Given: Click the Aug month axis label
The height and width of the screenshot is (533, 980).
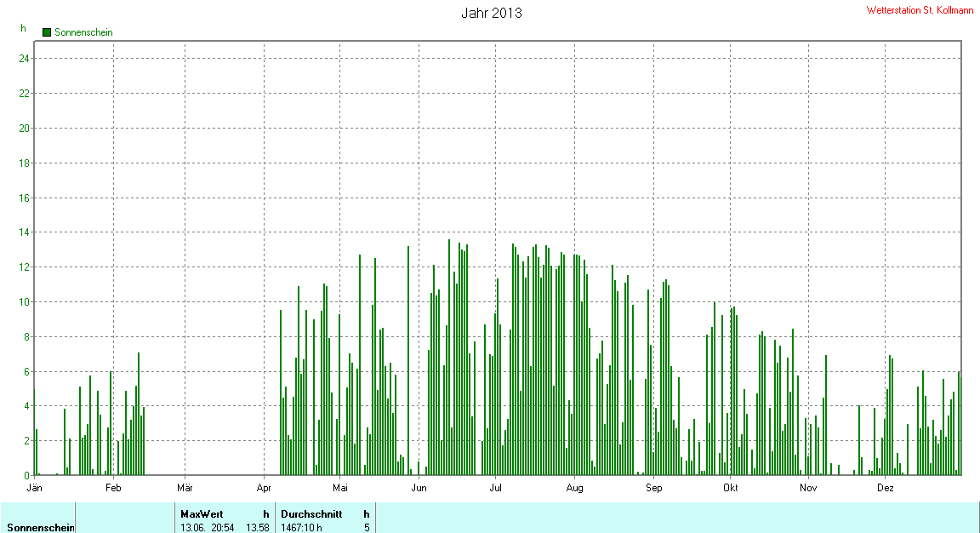Looking at the screenshot, I should 574,487.
